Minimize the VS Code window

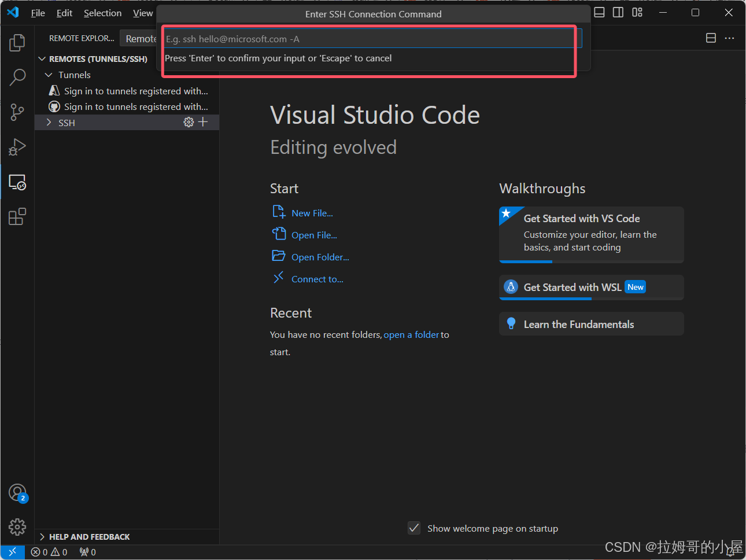663,12
